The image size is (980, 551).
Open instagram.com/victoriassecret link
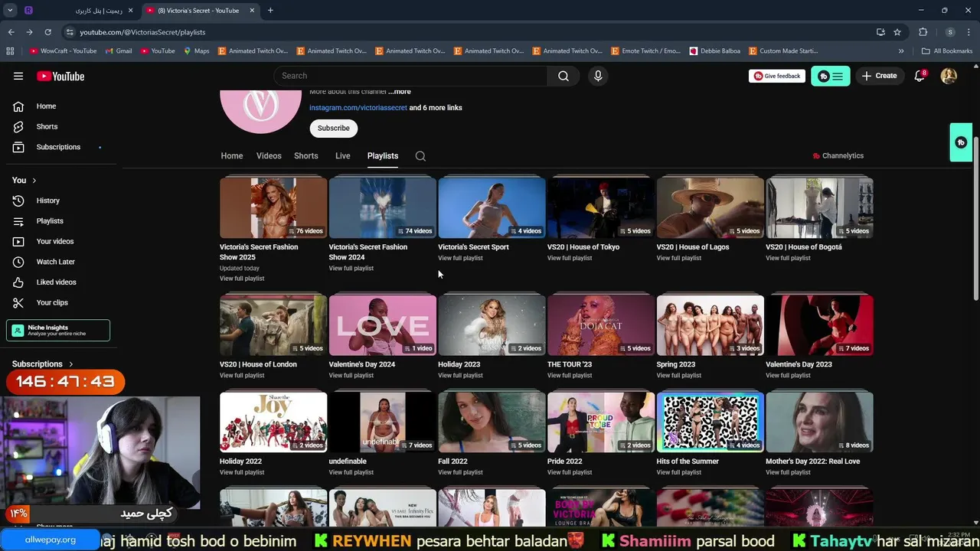[358, 108]
